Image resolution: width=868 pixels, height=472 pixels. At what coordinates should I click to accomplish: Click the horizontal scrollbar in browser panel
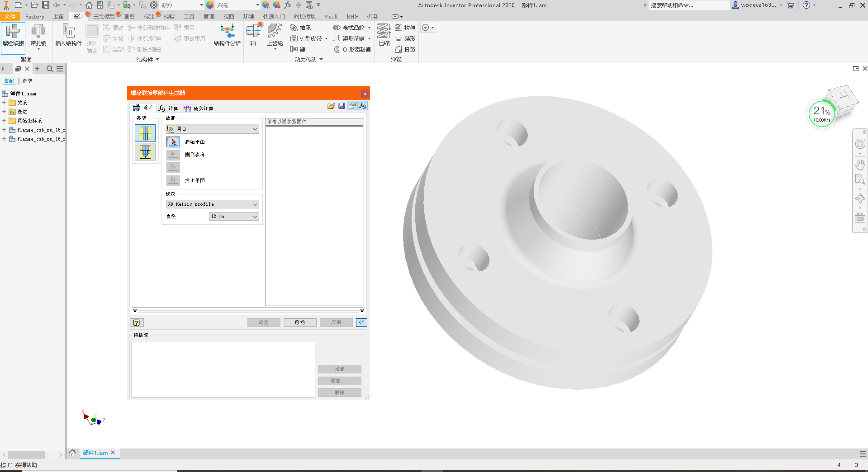[x=27, y=455]
